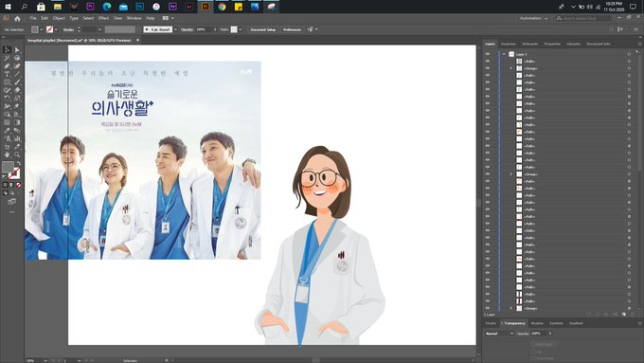This screenshot has height=363, width=644.
Task: Select the Shape Builder tool
Action: tap(7, 115)
